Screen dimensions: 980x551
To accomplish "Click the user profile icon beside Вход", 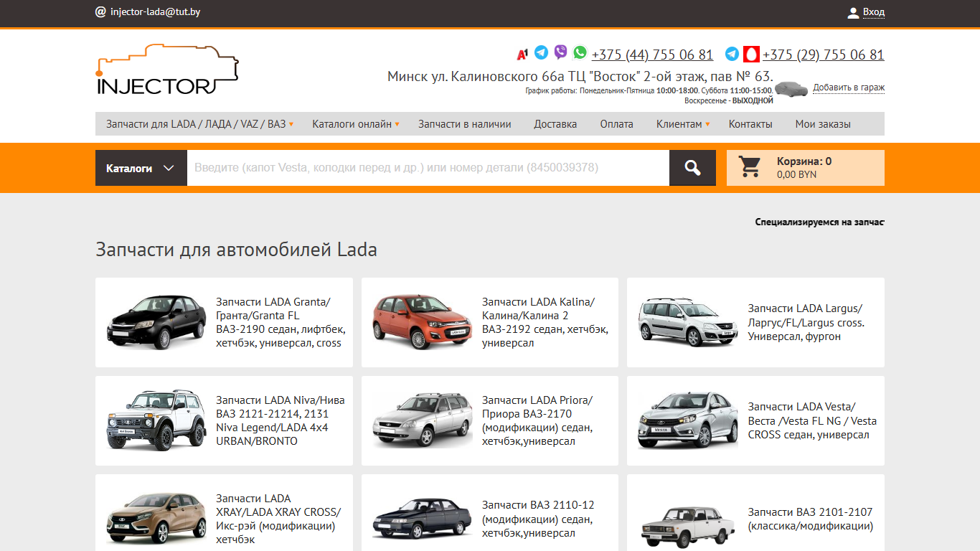I will [x=853, y=12].
